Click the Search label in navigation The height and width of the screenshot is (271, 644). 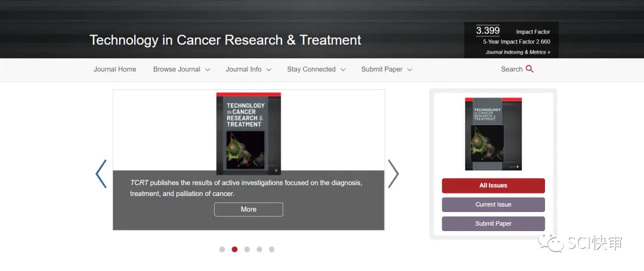(x=511, y=70)
